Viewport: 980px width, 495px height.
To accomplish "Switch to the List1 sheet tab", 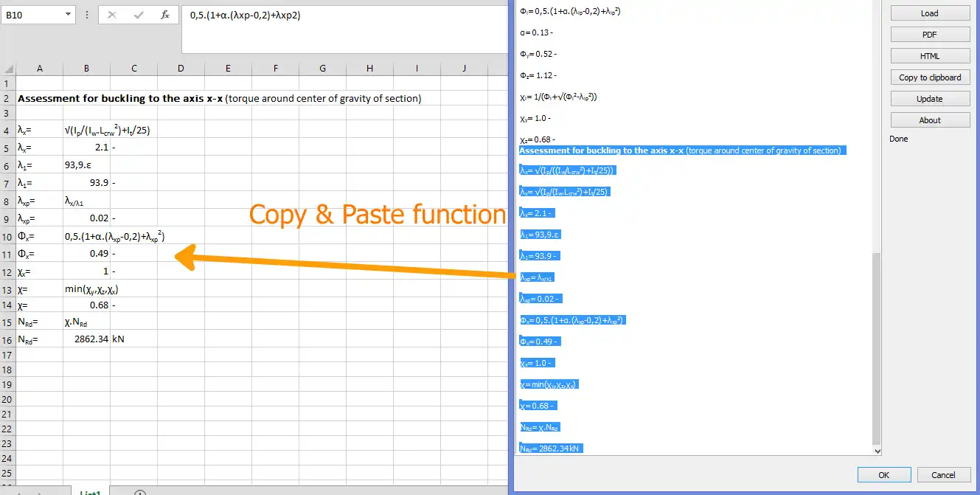I will pyautogui.click(x=91, y=491).
